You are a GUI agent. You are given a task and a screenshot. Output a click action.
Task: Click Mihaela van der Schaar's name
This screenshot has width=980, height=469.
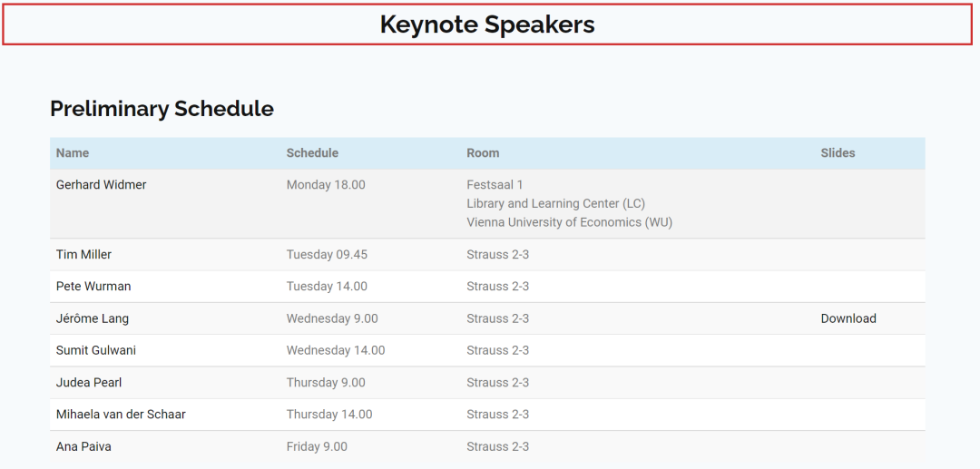click(121, 415)
